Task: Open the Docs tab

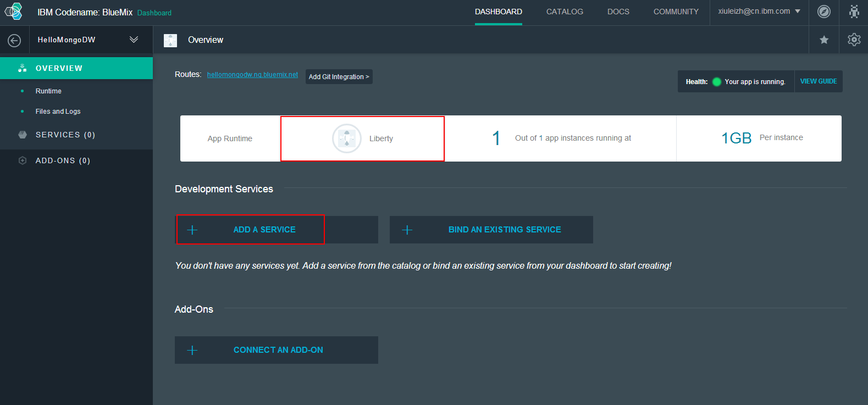Action: click(618, 12)
